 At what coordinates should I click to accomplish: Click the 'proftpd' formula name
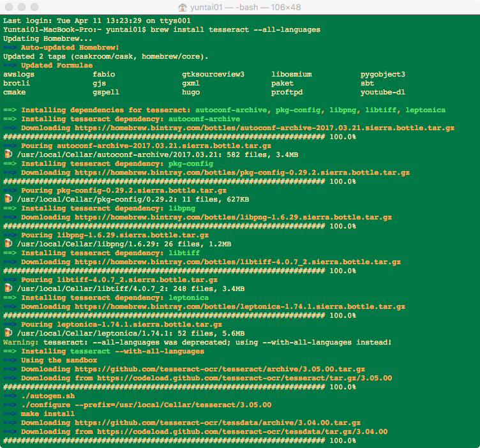(x=287, y=92)
